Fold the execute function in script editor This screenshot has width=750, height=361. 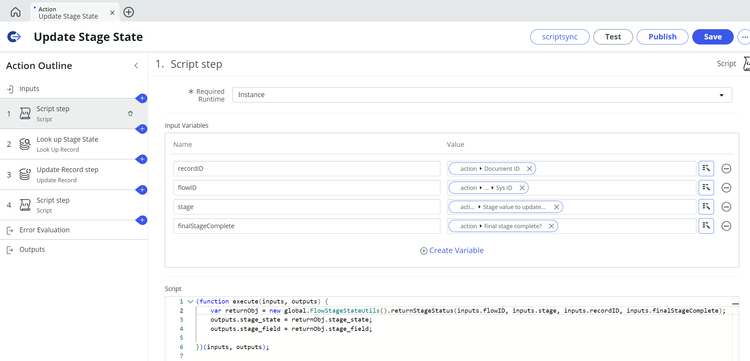pyautogui.click(x=190, y=302)
